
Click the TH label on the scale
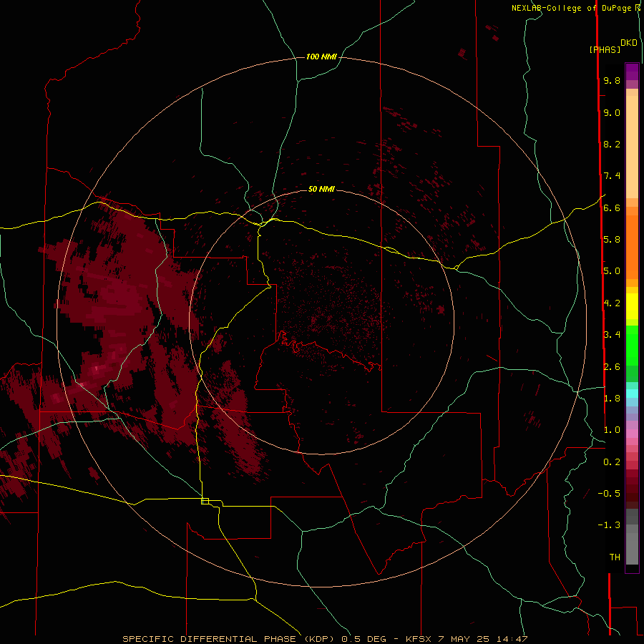tap(615, 557)
